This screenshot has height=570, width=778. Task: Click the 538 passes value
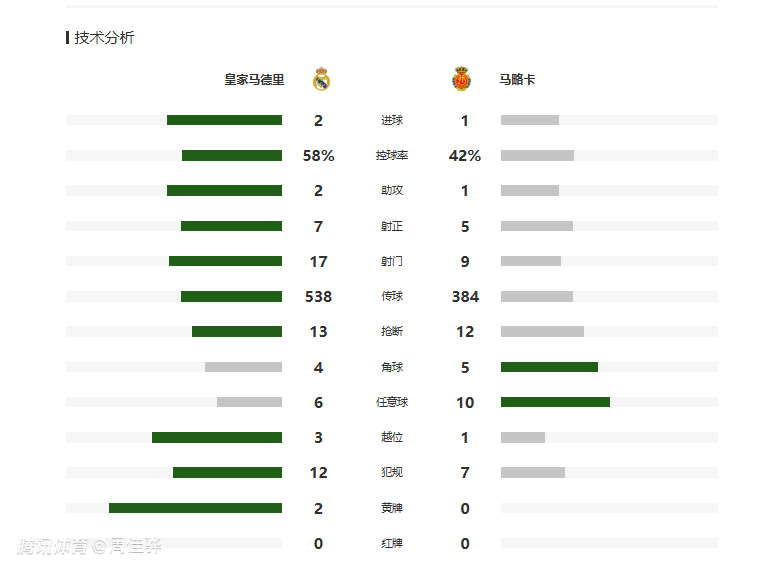point(318,297)
